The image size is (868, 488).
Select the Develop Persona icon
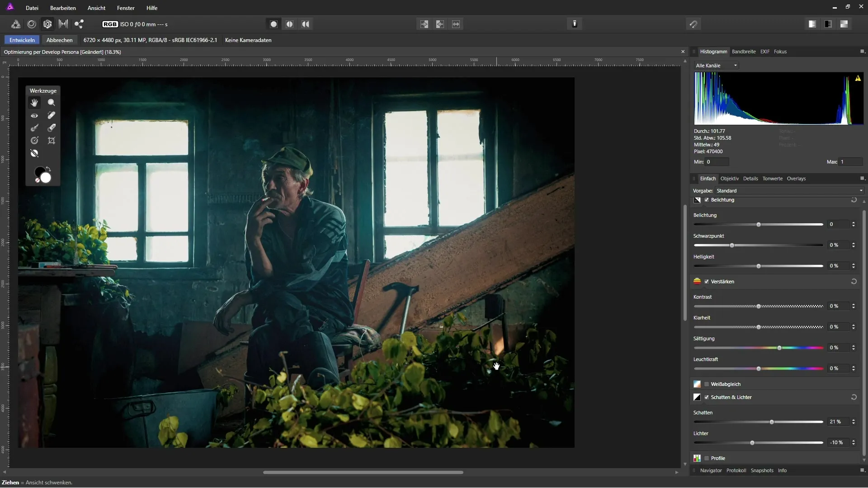[47, 24]
